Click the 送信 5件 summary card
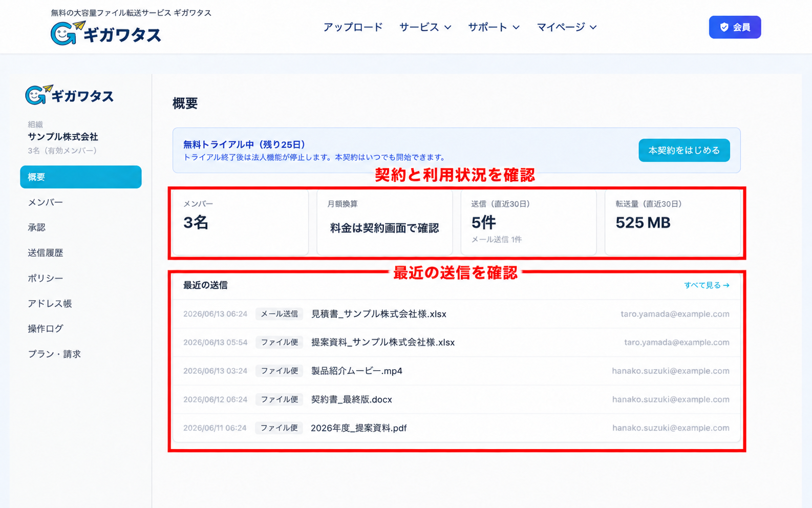This screenshot has width=812, height=508. [528, 223]
